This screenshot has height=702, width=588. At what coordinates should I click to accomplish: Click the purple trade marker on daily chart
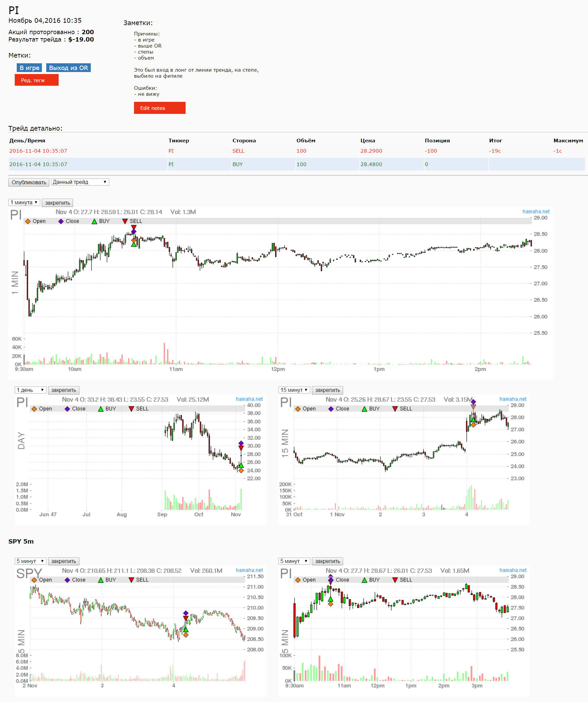[241, 443]
